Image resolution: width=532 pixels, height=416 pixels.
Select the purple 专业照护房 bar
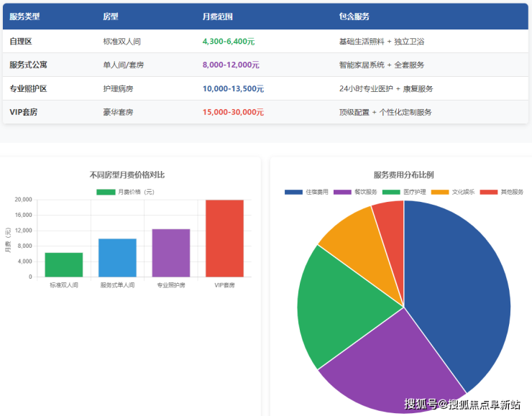(171, 253)
